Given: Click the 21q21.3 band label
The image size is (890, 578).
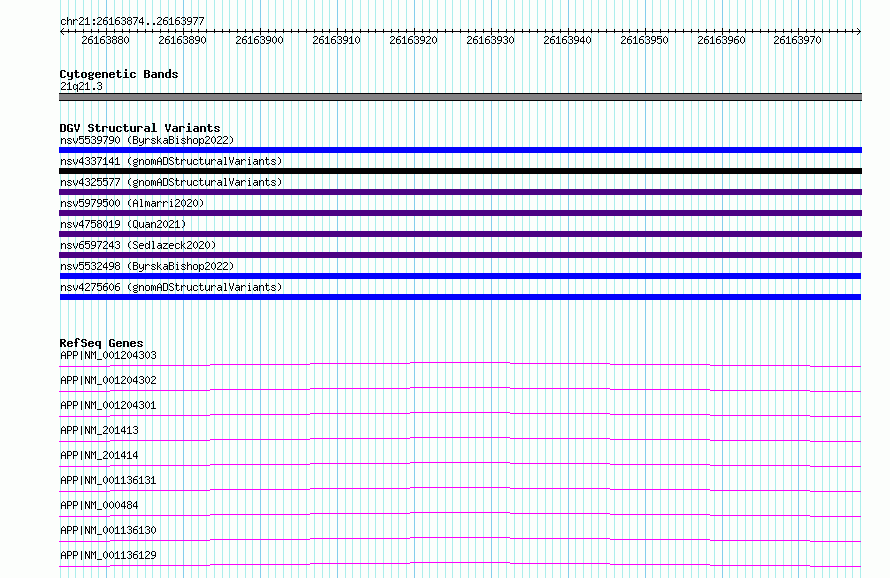Looking at the screenshot, I should click(x=81, y=86).
